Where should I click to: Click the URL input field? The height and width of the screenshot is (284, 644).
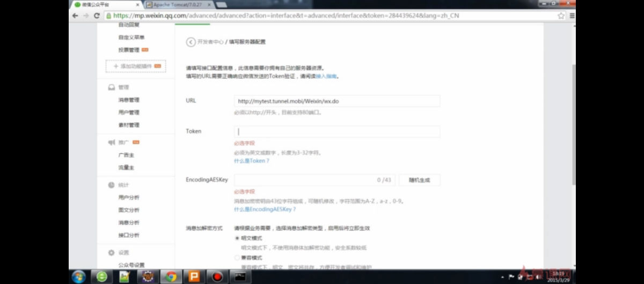[337, 101]
